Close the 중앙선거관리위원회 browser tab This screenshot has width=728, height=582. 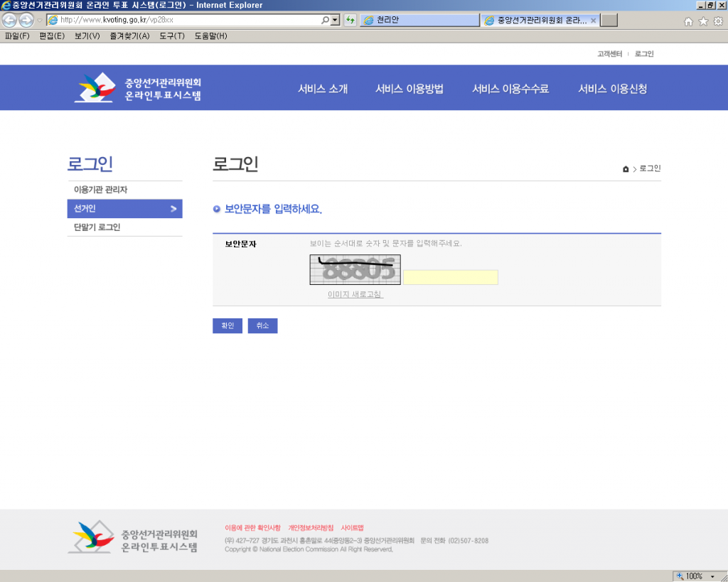(594, 20)
